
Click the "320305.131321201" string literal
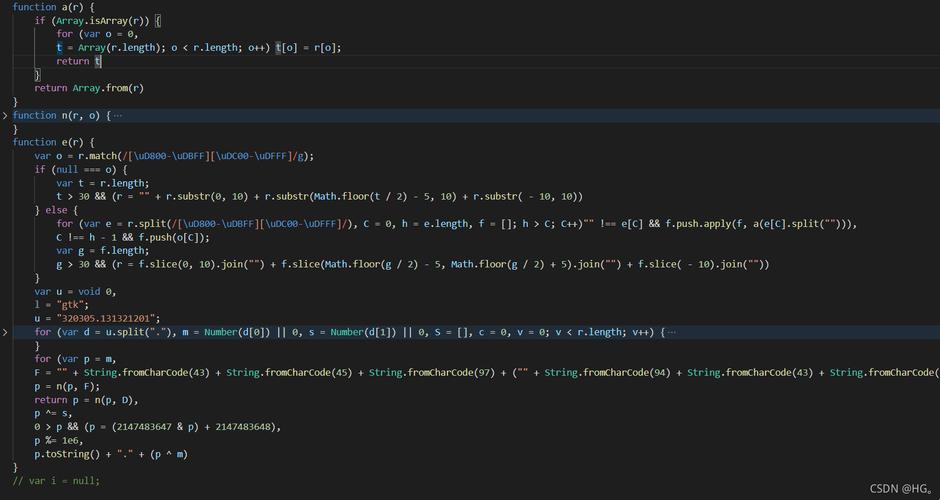pos(106,318)
